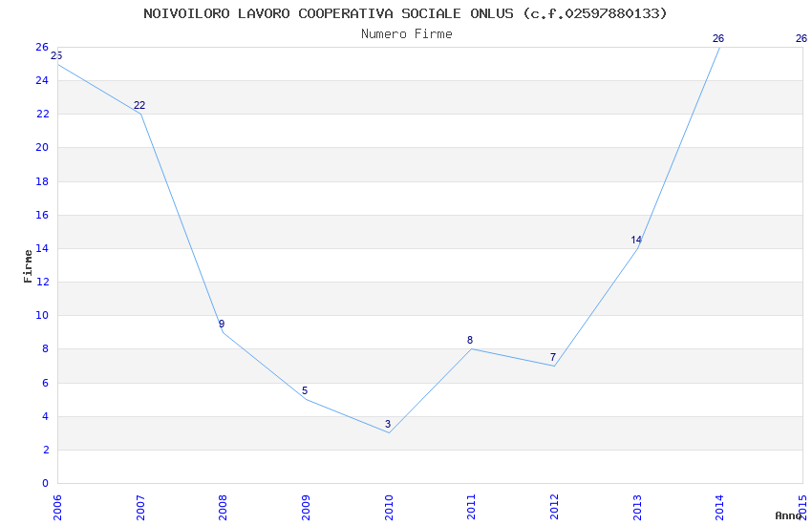Click the 2007 data point labeled 22
This screenshot has width=812, height=525.
point(140,114)
